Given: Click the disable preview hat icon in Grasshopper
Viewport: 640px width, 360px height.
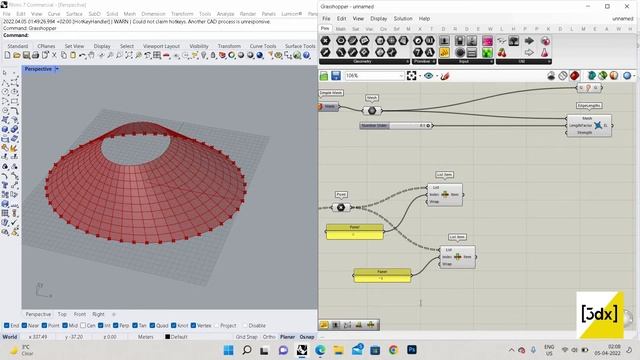Looking at the screenshot, I should (551, 76).
